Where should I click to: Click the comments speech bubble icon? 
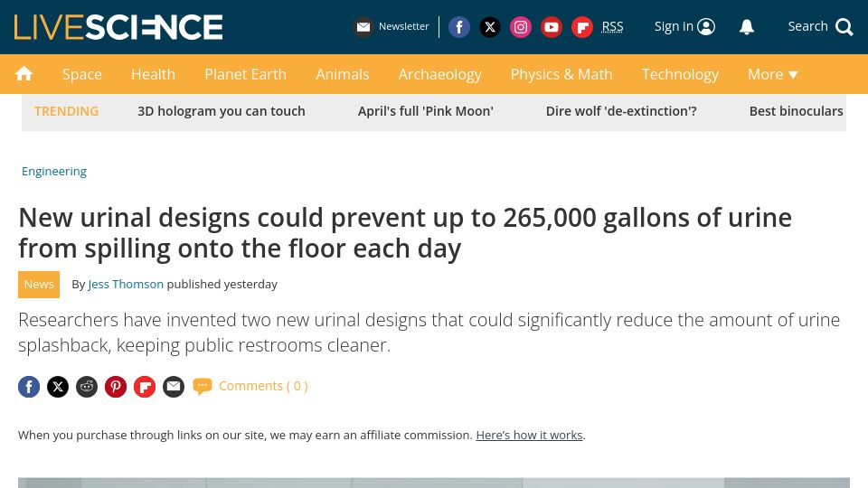pyautogui.click(x=202, y=386)
